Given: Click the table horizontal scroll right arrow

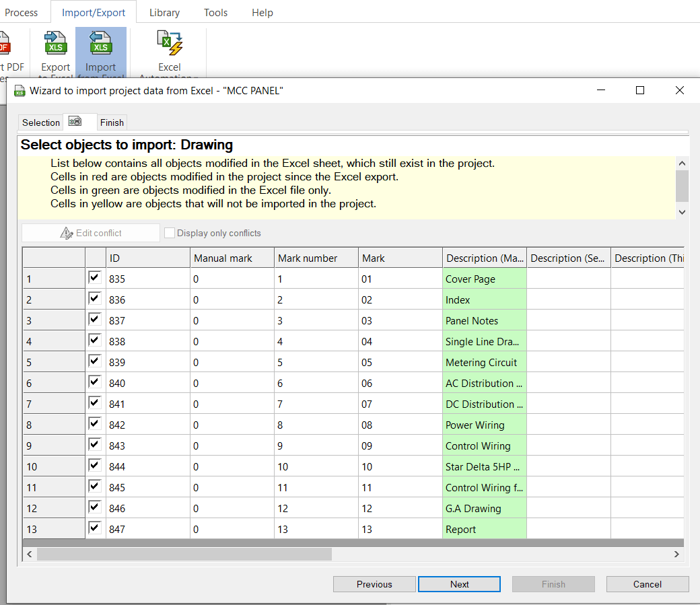Looking at the screenshot, I should pyautogui.click(x=676, y=554).
